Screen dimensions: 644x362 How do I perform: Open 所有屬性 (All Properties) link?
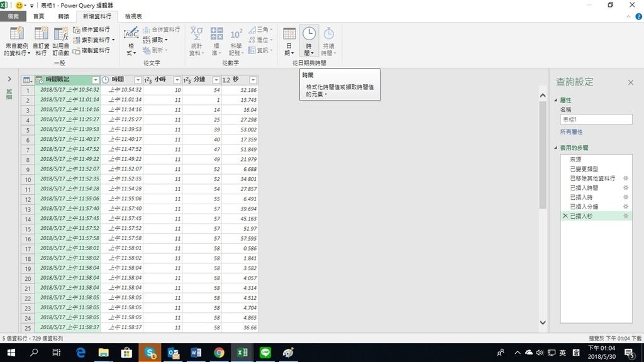pyautogui.click(x=571, y=132)
